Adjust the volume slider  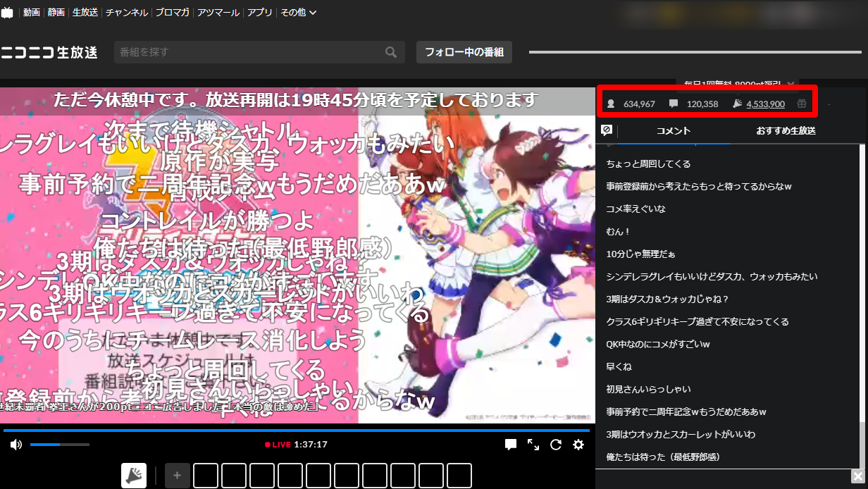60,445
